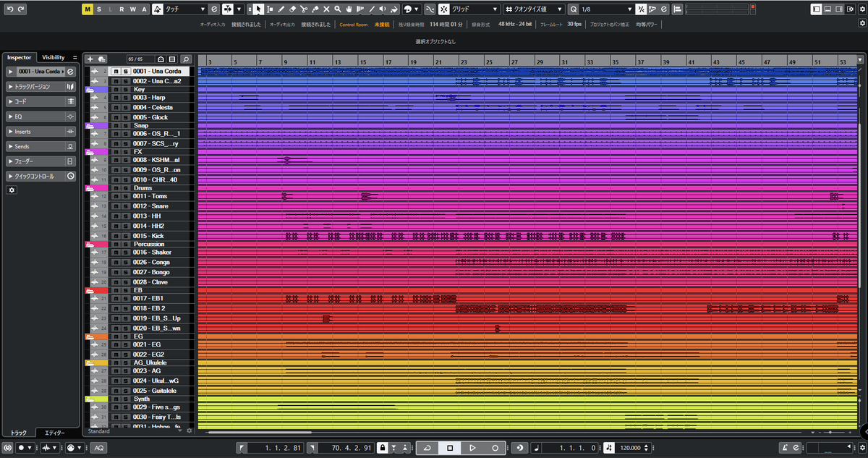Select the hand-shaped tool
The width and height of the screenshot is (868, 458).
pos(349,9)
